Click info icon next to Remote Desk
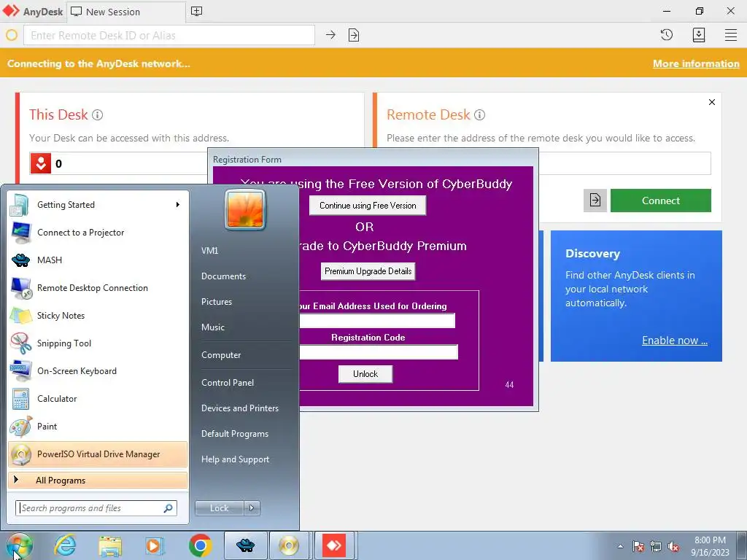The width and height of the screenshot is (747, 560). 480,114
